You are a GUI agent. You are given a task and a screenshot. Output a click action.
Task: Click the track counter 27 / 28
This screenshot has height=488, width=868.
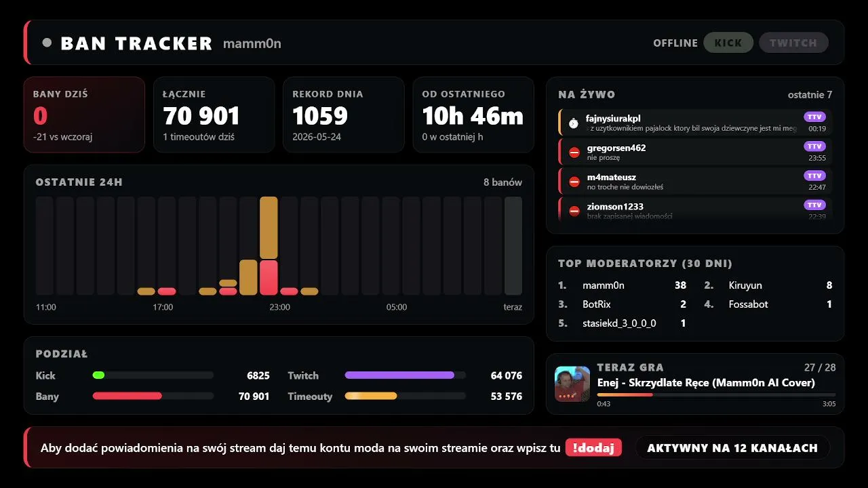[820, 367]
